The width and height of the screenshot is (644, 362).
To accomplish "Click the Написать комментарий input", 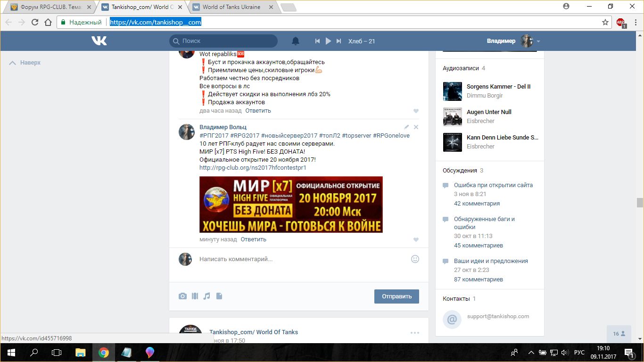I will click(302, 259).
